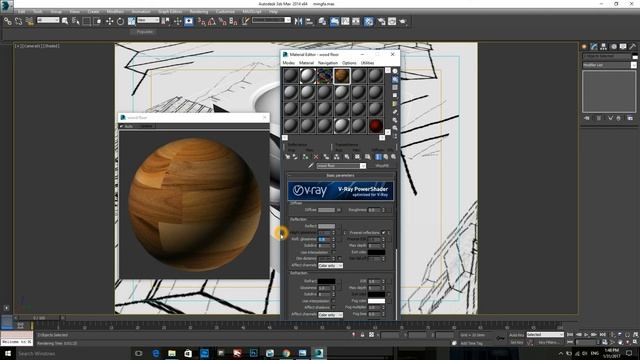640x360 pixels.
Task: Pick the Select and Rotate tool
Action: click(x=120, y=21)
